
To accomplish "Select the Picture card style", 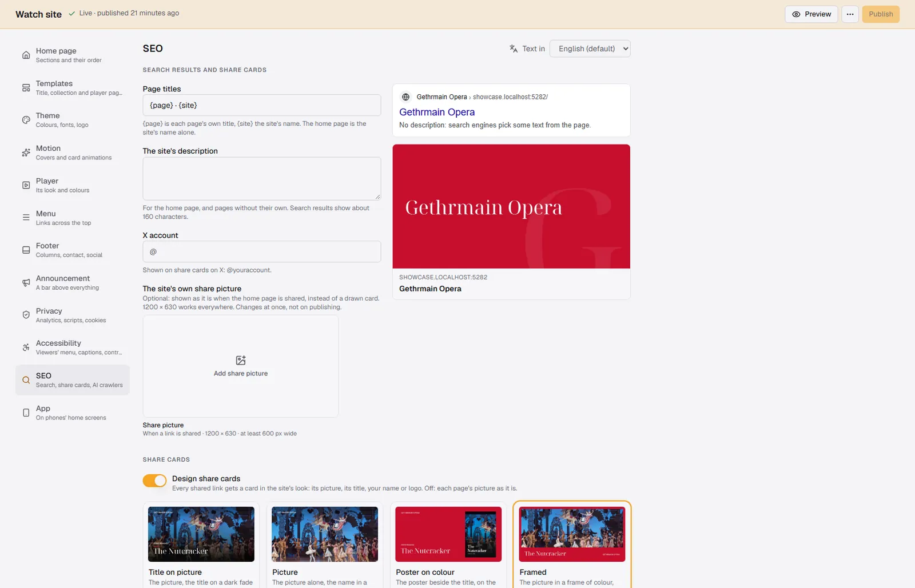I will [325, 545].
